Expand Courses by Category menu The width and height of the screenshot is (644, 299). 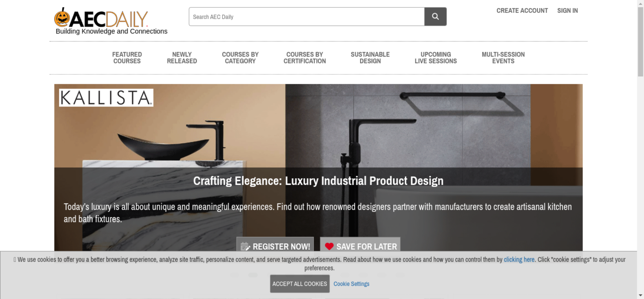point(240,58)
